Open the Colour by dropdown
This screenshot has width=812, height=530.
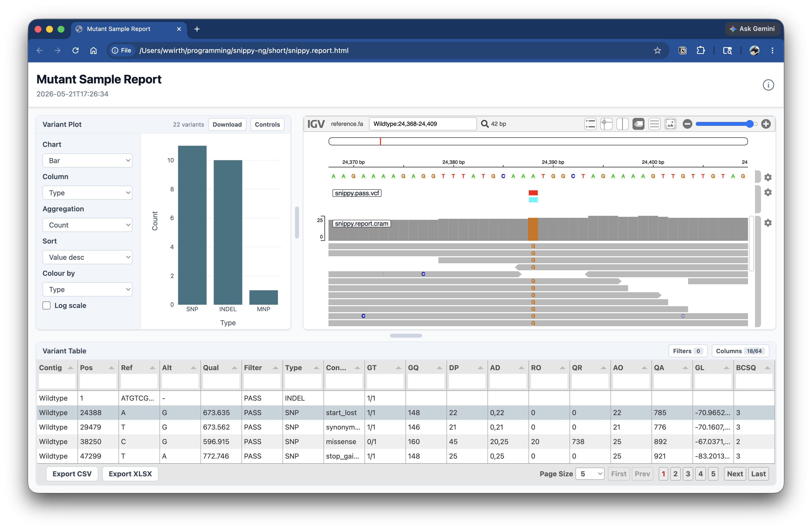pos(87,289)
